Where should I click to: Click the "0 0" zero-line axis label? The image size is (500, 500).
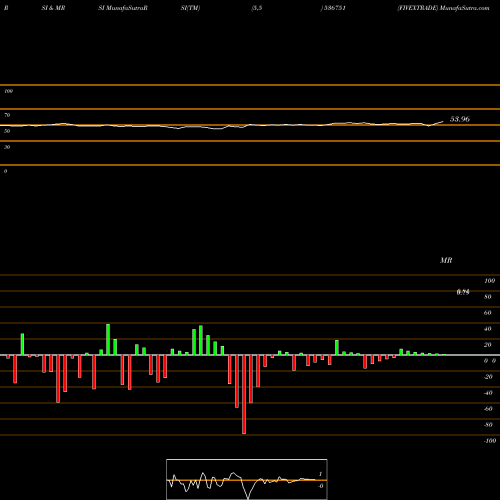tap(490, 361)
